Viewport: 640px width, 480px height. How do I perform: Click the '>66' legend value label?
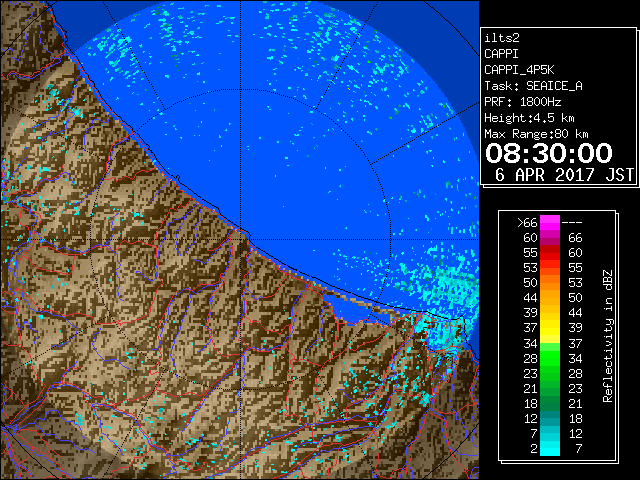(527, 223)
